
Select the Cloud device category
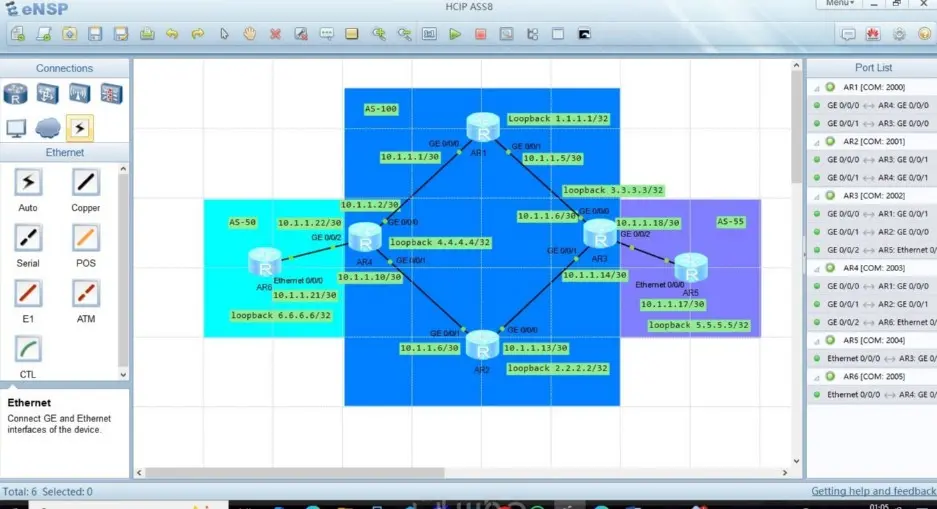[x=48, y=128]
